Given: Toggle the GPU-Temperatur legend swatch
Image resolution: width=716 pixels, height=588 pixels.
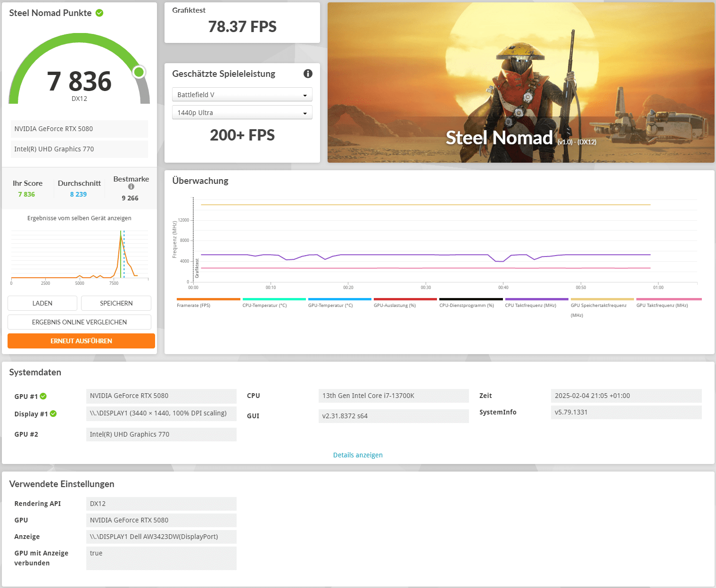Looking at the screenshot, I should click(x=340, y=299).
